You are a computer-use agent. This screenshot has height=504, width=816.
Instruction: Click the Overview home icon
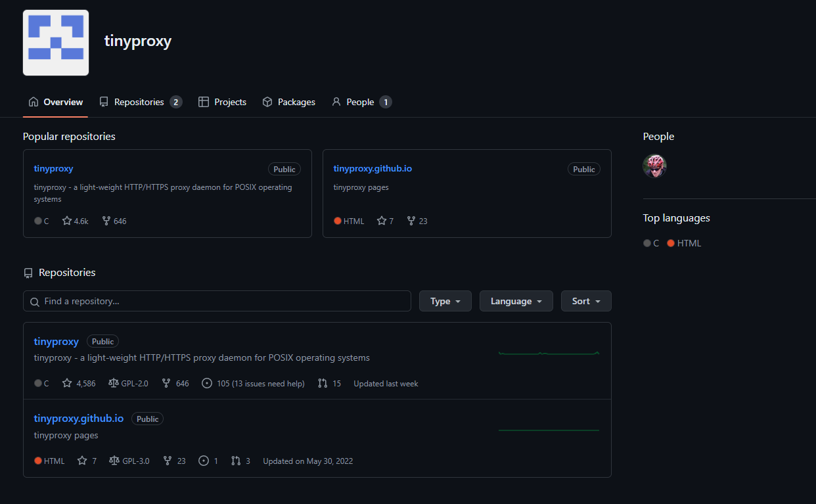pos(33,102)
